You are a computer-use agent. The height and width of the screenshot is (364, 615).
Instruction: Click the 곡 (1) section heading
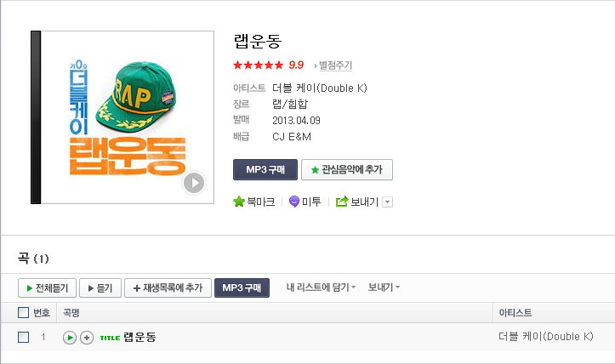coord(33,259)
